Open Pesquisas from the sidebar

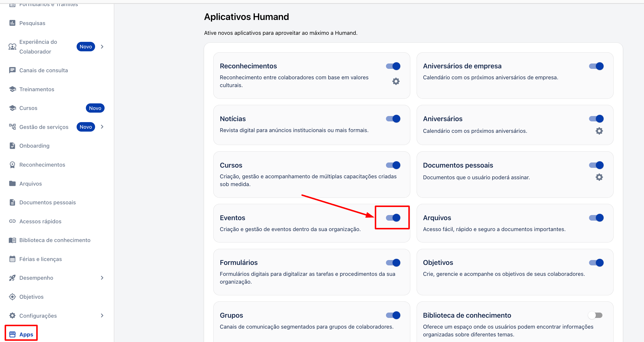point(32,23)
